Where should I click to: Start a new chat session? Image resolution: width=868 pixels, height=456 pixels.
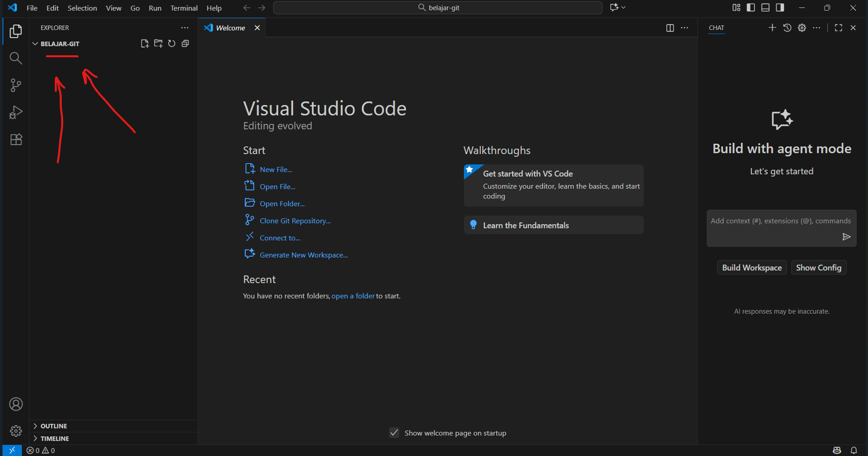(x=772, y=28)
